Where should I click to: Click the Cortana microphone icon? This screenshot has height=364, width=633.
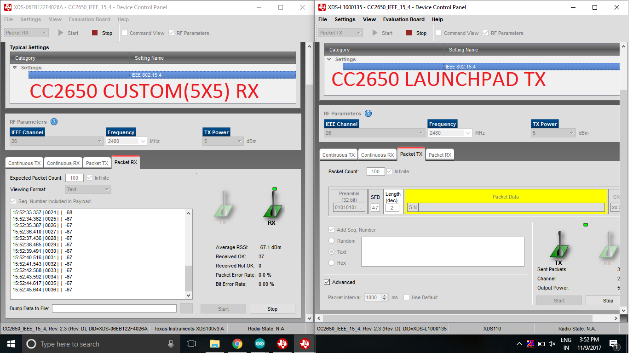pos(171,344)
